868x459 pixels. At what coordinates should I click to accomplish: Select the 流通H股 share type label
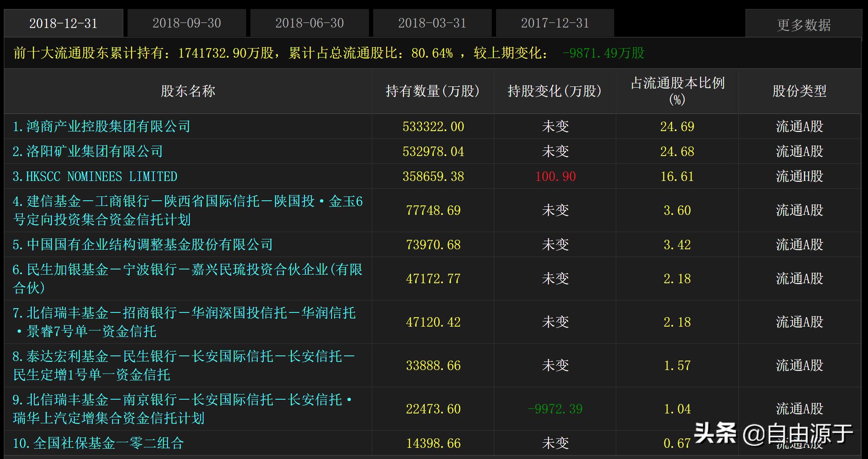(800, 176)
